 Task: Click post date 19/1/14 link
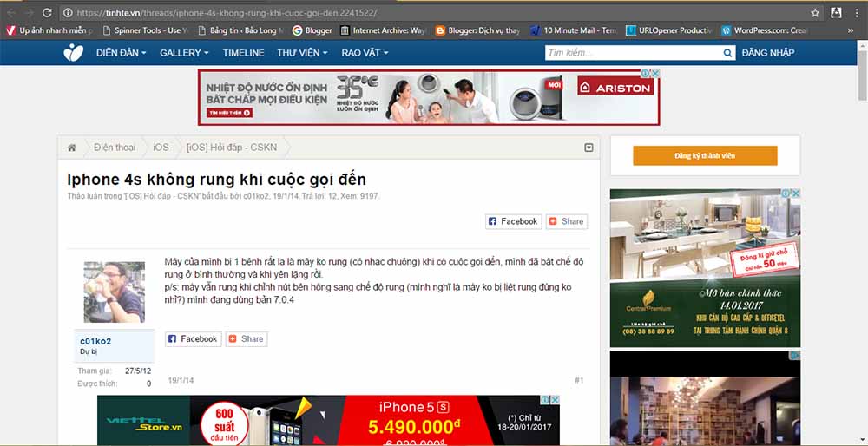(x=181, y=381)
